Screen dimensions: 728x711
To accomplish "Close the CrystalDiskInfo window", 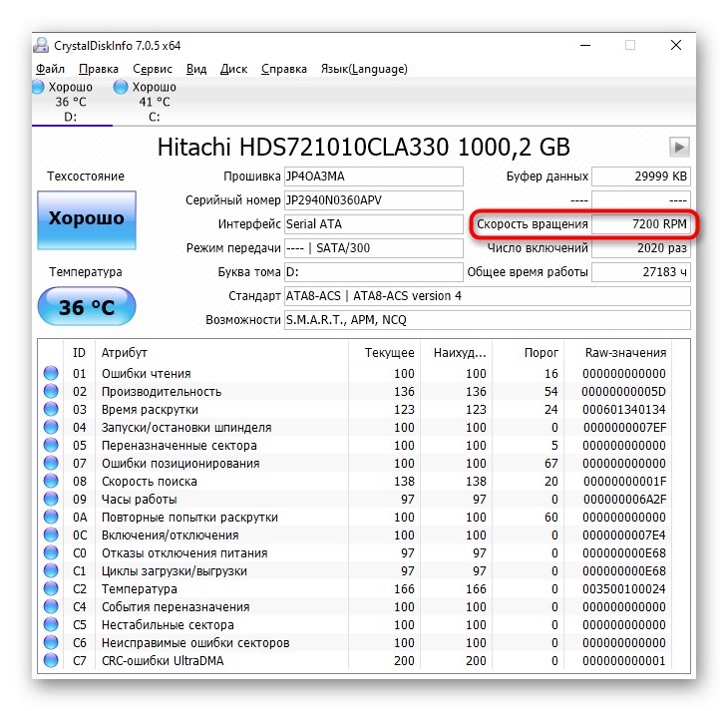I will click(x=676, y=45).
